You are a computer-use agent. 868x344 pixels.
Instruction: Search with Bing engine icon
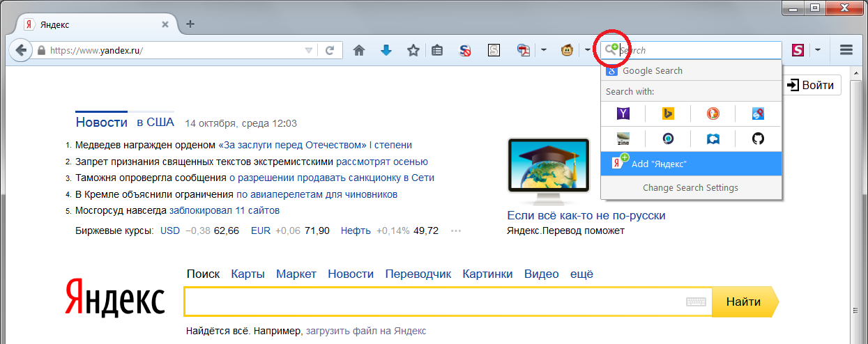(668, 114)
